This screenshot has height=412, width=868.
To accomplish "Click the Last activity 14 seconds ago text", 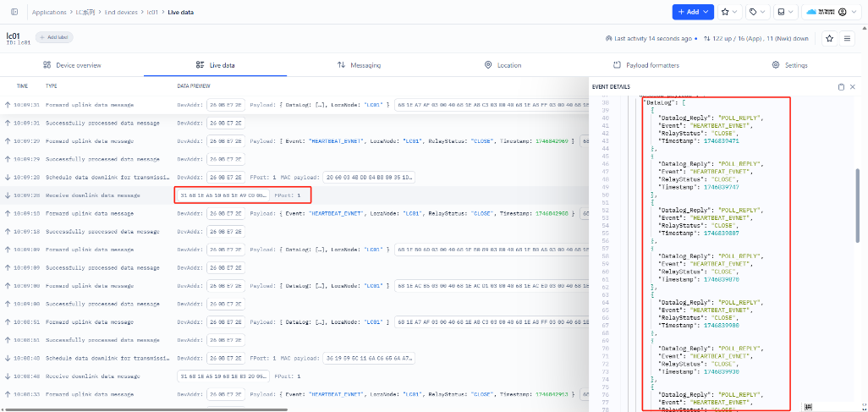I will pyautogui.click(x=652, y=39).
